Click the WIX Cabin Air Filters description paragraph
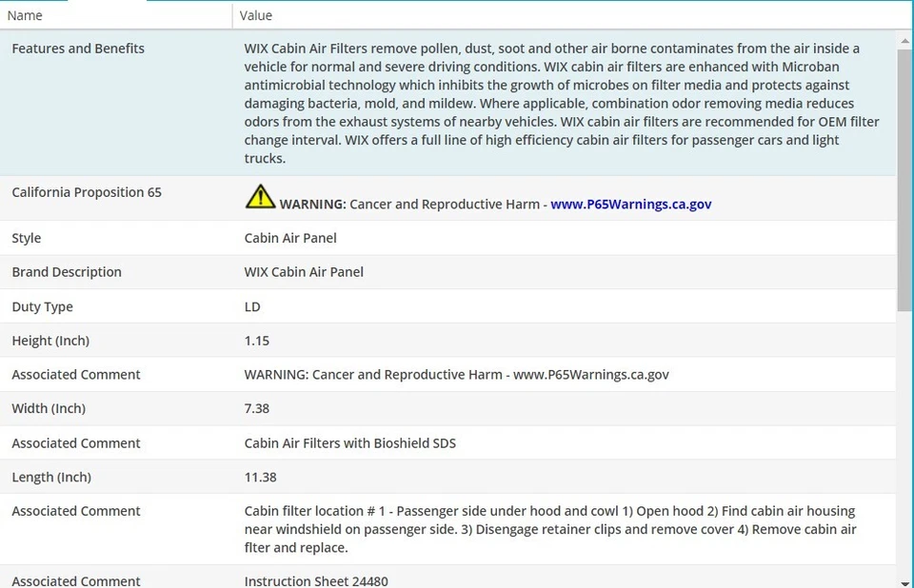The image size is (914, 588). pos(562,103)
